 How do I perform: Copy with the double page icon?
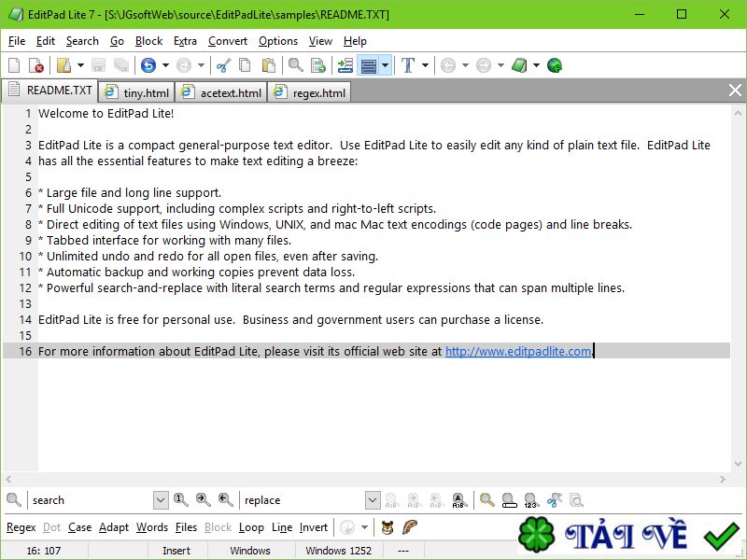[x=245, y=65]
